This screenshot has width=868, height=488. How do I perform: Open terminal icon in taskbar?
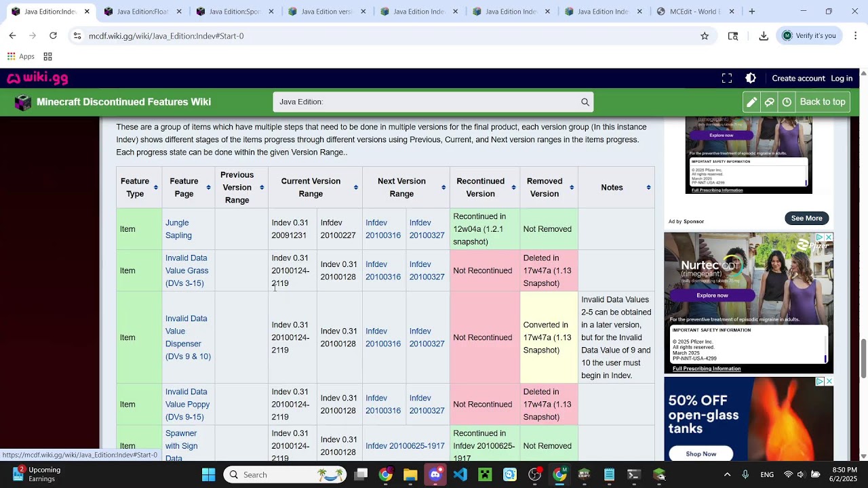634,474
